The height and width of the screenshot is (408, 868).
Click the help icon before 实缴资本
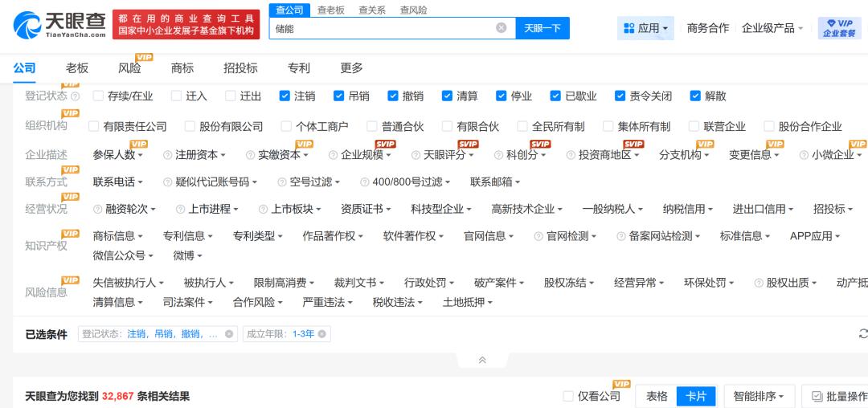250,155
